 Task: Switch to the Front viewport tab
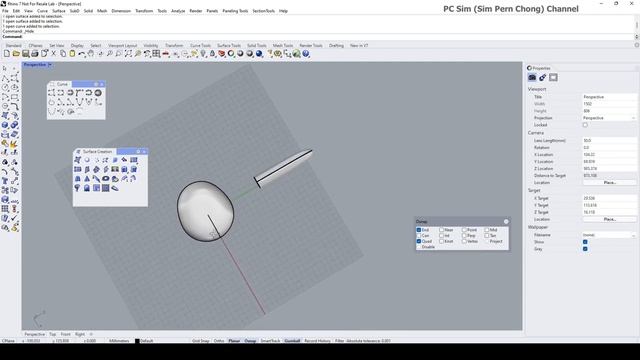65,334
